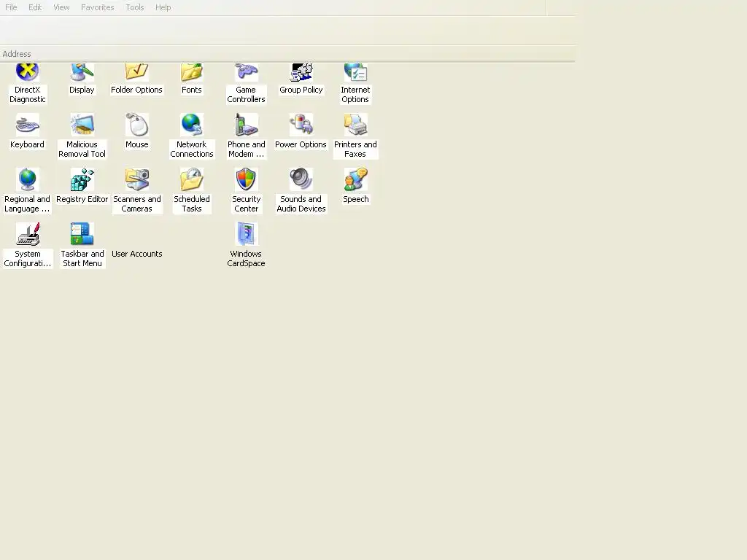Open Game Controllers icon
This screenshot has height=560, width=747.
[x=246, y=72]
